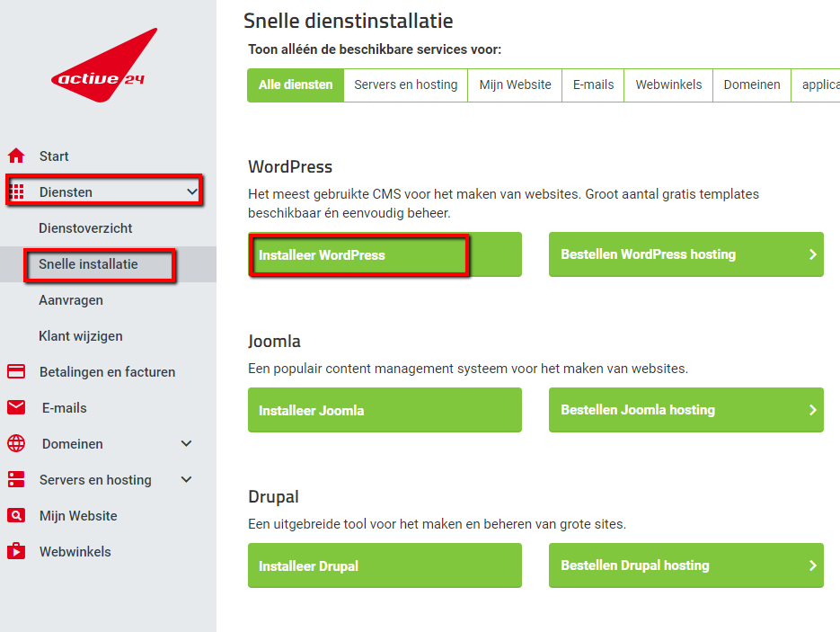840x632 pixels.
Task: Click the Installeer Drupal button
Action: pyautogui.click(x=385, y=565)
